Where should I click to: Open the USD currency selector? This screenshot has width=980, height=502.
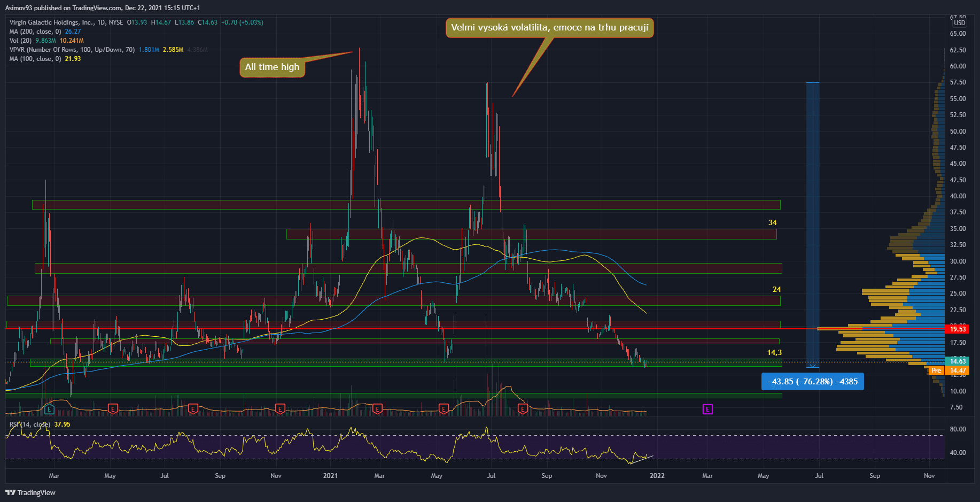click(960, 23)
